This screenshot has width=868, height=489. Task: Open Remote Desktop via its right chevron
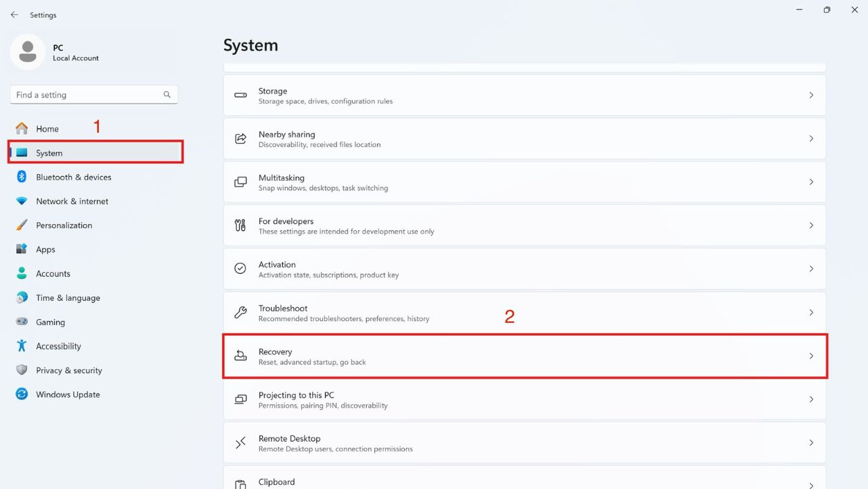(x=811, y=443)
